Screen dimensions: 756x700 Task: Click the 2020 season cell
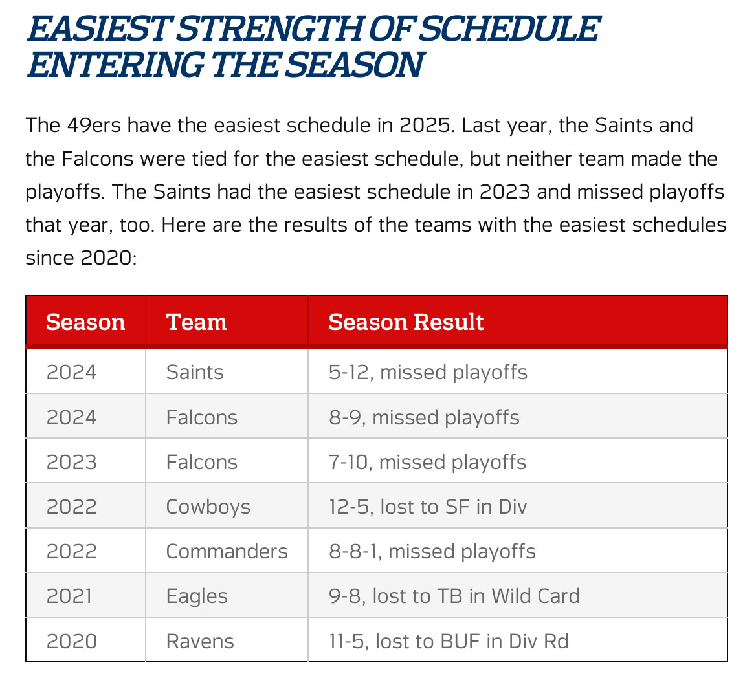coord(71,641)
